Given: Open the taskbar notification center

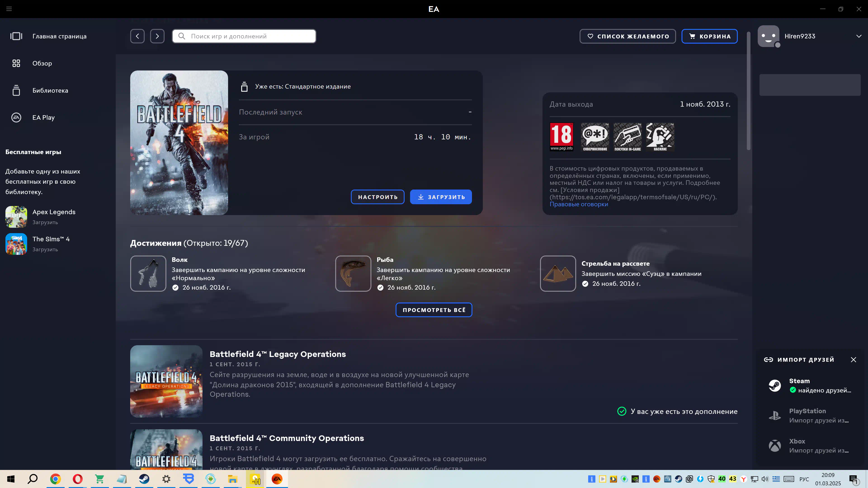Looking at the screenshot, I should 854,479.
